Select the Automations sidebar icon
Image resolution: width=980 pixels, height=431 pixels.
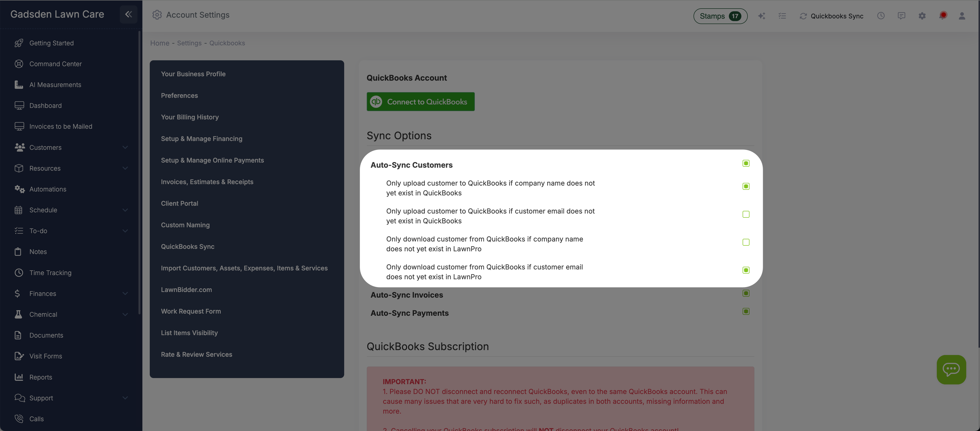point(19,189)
